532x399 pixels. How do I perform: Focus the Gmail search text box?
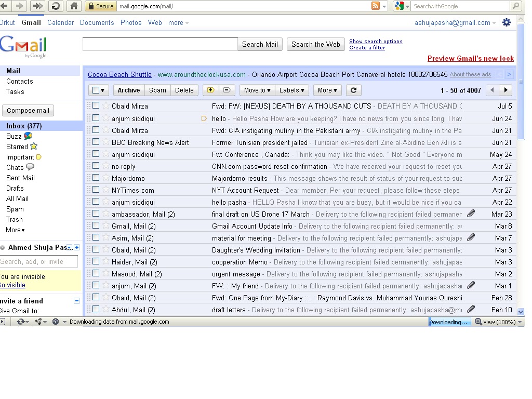160,45
